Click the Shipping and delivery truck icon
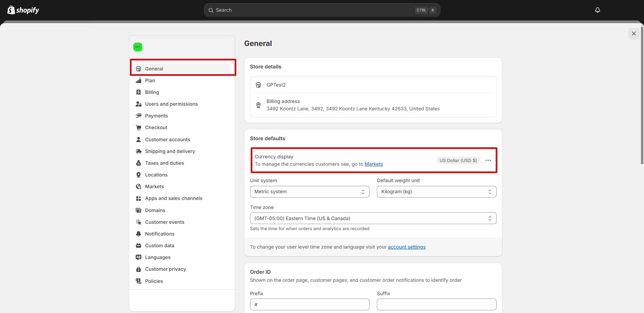This screenshot has height=313, width=644. (x=138, y=151)
